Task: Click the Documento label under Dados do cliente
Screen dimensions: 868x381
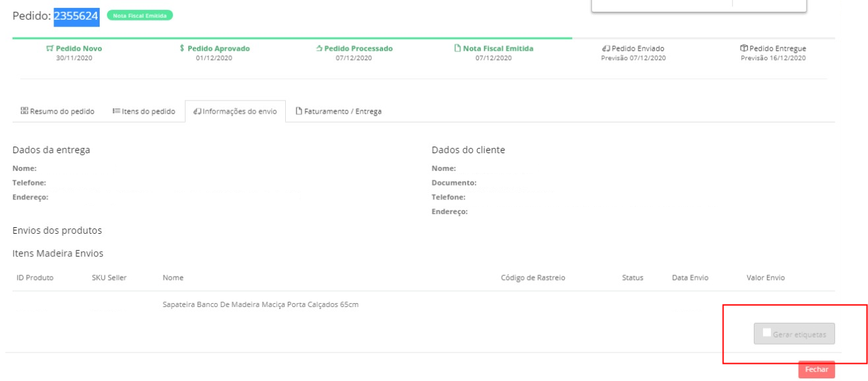Action: click(x=454, y=183)
